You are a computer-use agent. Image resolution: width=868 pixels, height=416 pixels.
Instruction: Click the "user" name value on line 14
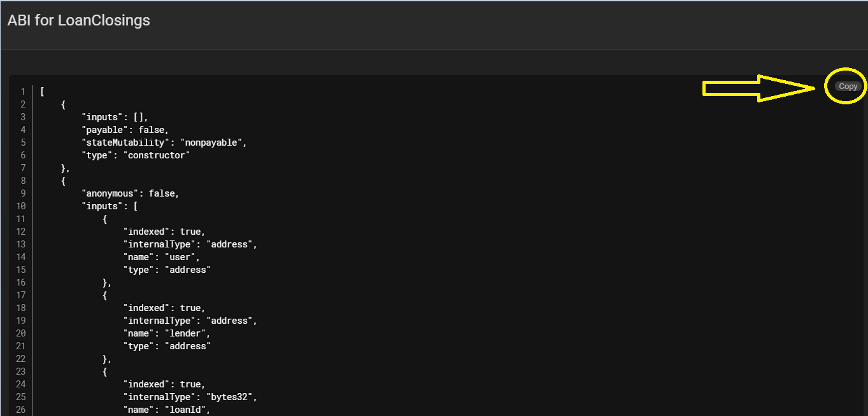pyautogui.click(x=182, y=257)
